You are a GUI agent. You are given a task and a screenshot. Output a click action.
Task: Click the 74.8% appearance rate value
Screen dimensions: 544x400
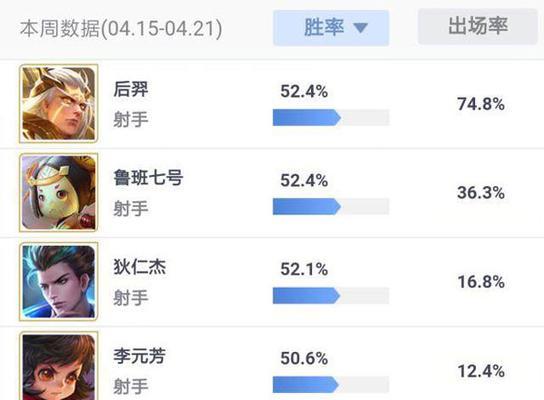(x=481, y=104)
